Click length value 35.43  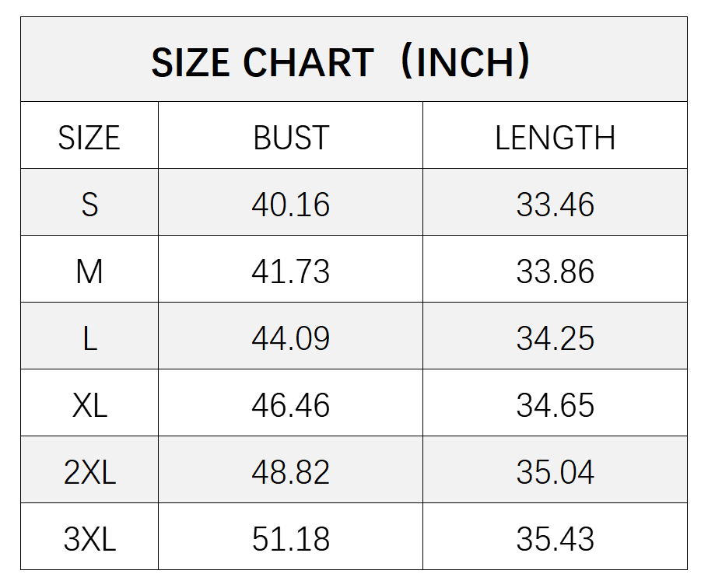[555, 539]
